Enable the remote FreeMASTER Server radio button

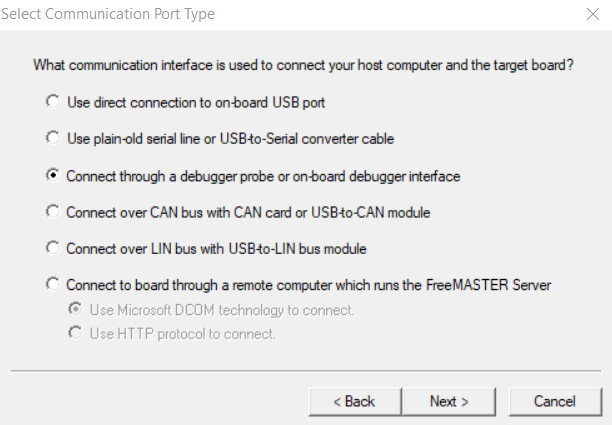52,285
